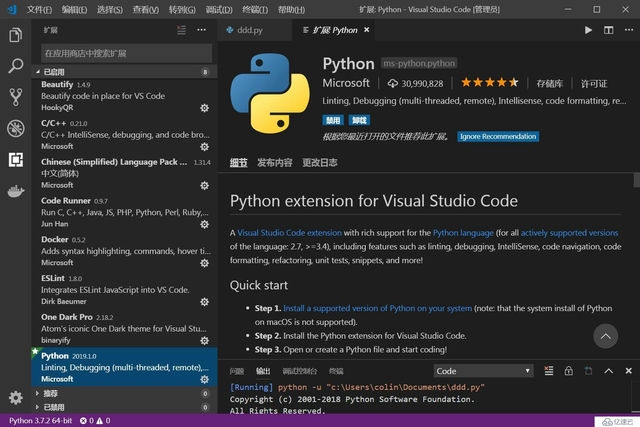The image size is (640, 427).
Task: Open the log output file icon
Action: 588,371
